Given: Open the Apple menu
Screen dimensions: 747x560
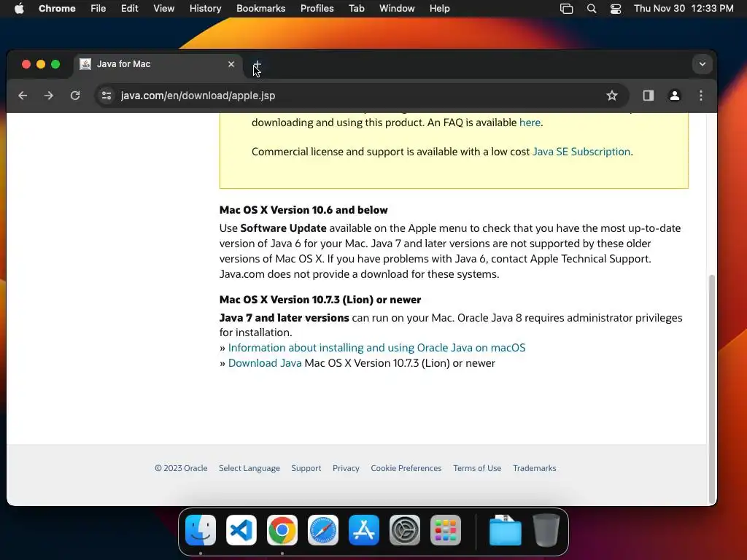Looking at the screenshot, I should click(x=19, y=8).
